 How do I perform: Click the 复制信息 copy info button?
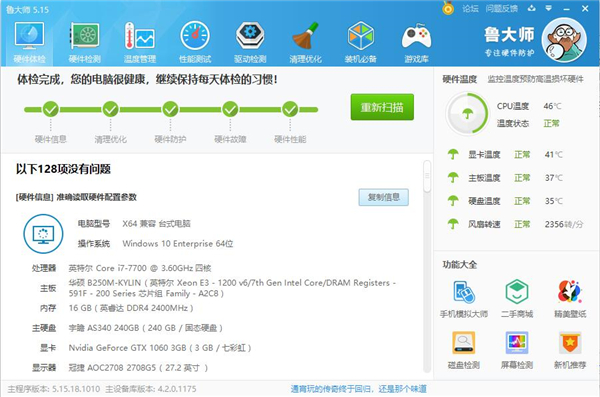click(x=383, y=197)
